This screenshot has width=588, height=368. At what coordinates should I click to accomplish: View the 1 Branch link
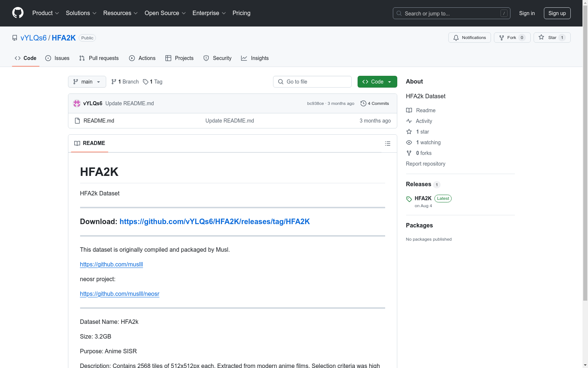[x=125, y=82]
